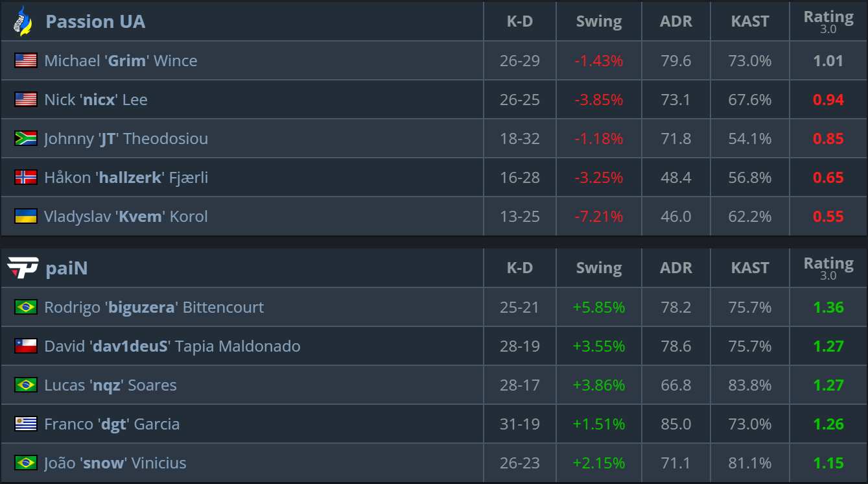
Task: Sort paiN table by ADR
Action: point(675,268)
